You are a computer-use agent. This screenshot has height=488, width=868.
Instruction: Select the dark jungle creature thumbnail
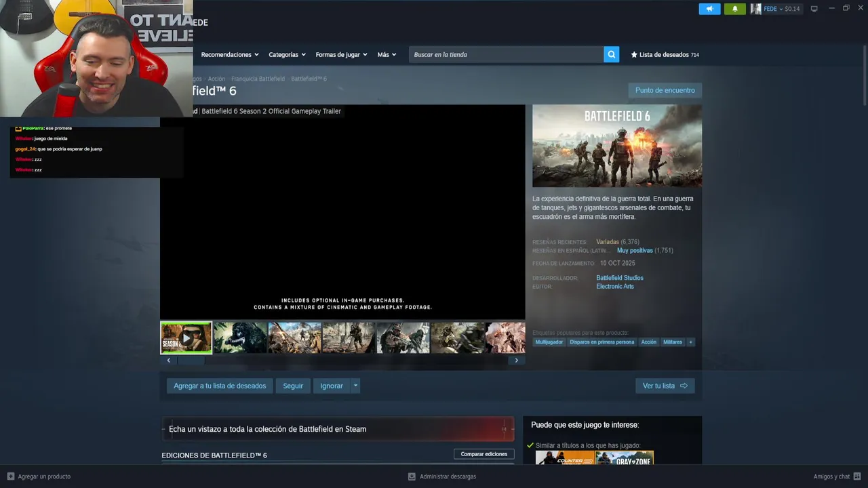pyautogui.click(x=241, y=338)
